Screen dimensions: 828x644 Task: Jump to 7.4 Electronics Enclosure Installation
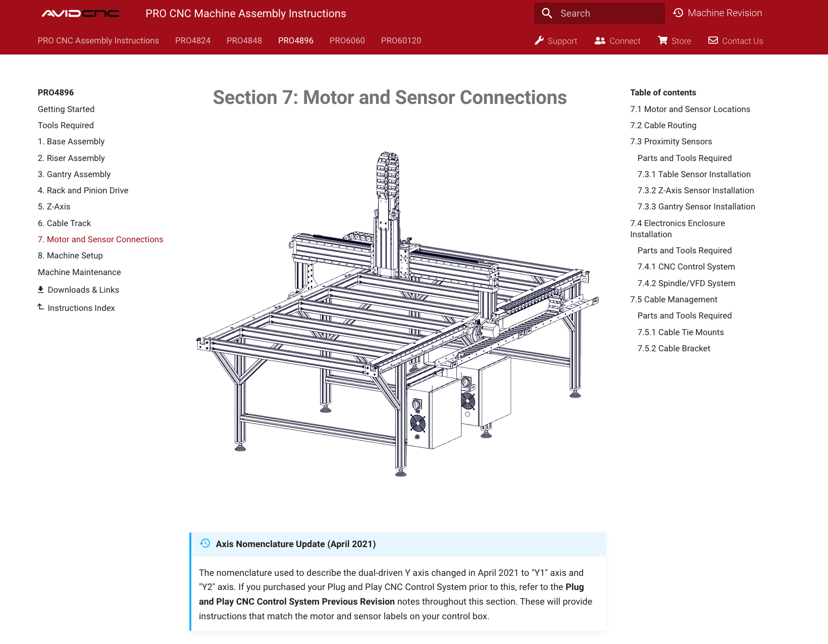pos(678,229)
